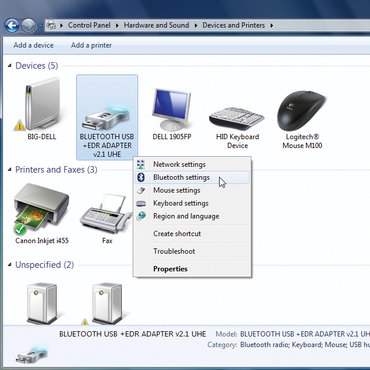370x370 pixels.
Task: Select the Bluetooth USB adapter device icon
Action: [107, 118]
